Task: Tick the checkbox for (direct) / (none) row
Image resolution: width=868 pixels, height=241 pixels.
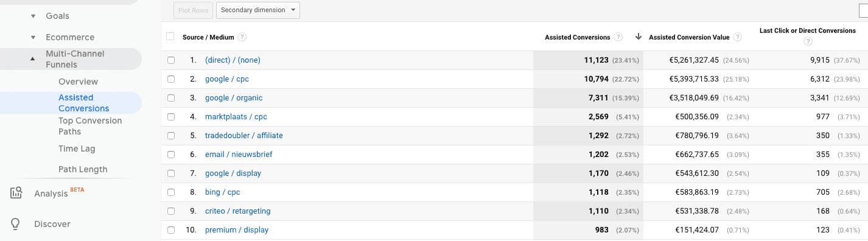Action: point(171,60)
